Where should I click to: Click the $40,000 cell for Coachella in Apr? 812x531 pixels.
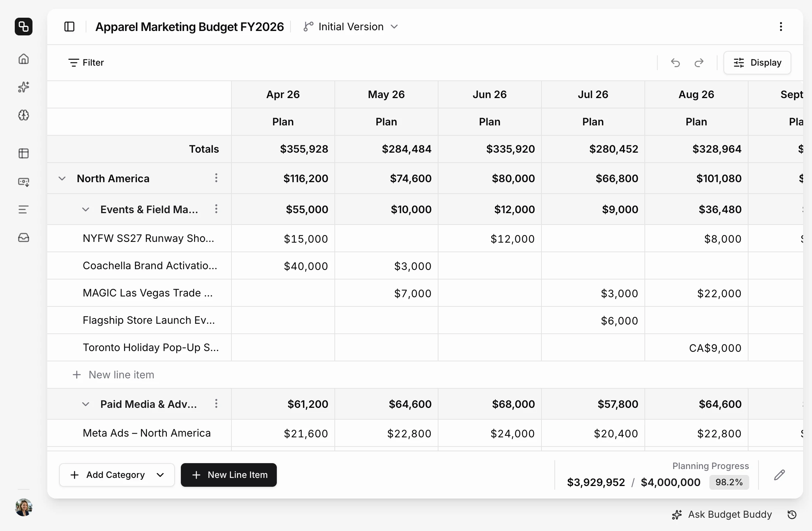283,266
